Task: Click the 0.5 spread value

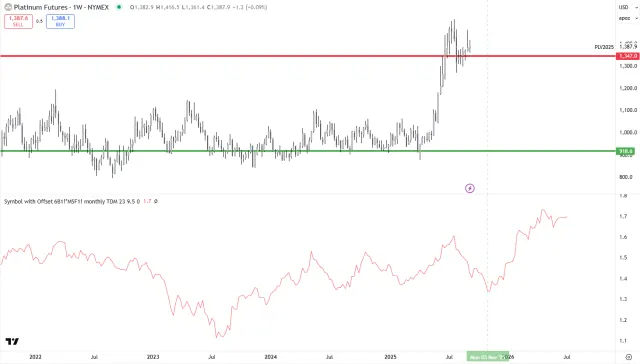Action: [x=39, y=21]
